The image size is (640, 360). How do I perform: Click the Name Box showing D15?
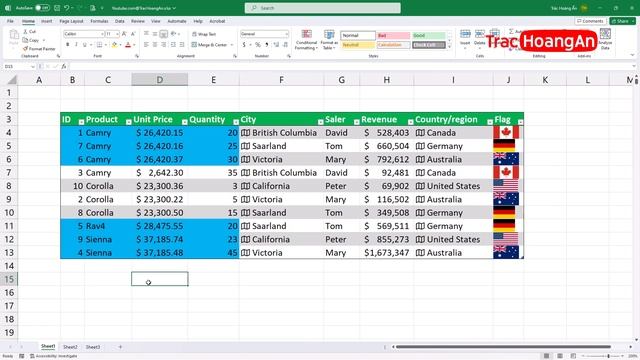19,66
